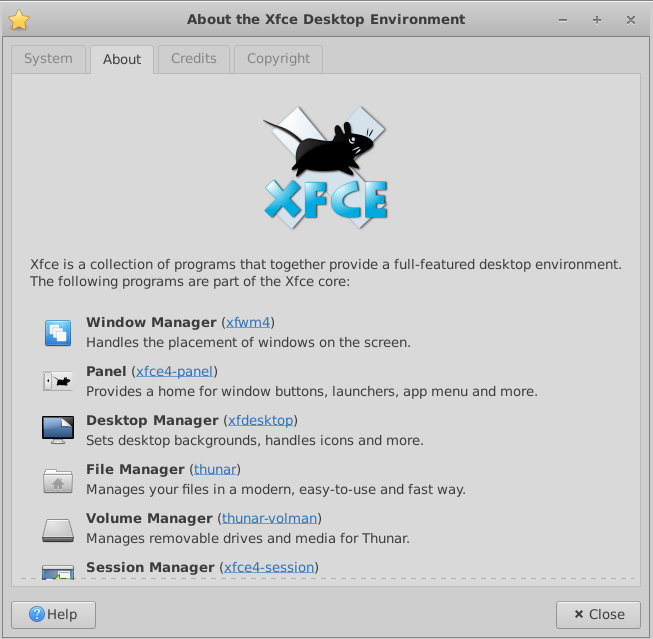Click the Xfce mouse logo image

coord(326,167)
